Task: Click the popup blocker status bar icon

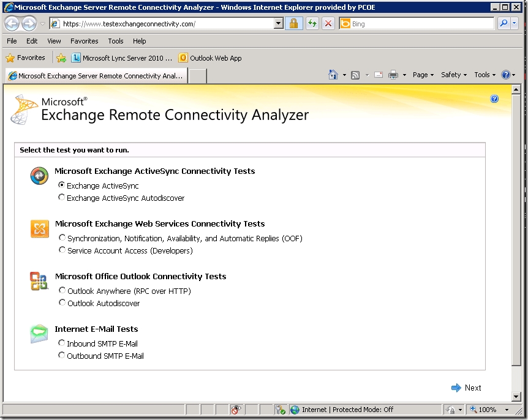Action: click(236, 410)
